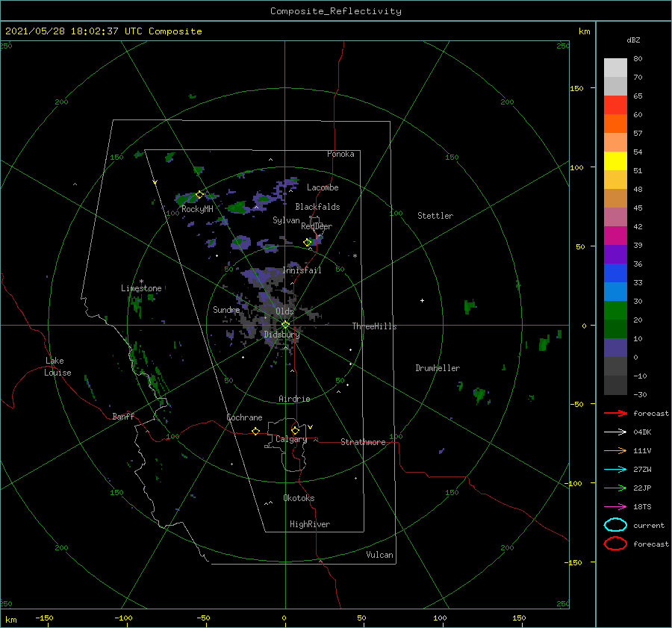Select the light gray 70-80 dBZ band
The image size is (672, 628).
tap(615, 68)
